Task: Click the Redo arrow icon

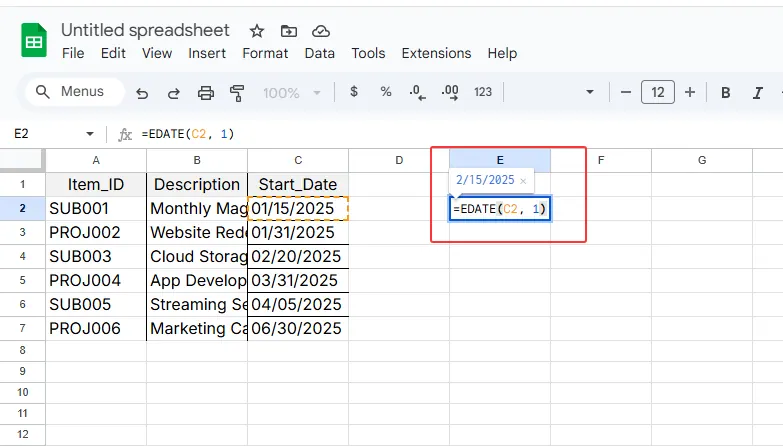Action: coord(173,93)
